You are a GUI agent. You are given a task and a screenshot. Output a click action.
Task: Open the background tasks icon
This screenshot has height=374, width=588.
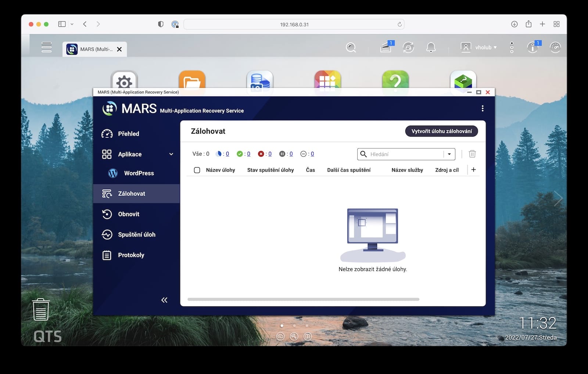coord(386,47)
